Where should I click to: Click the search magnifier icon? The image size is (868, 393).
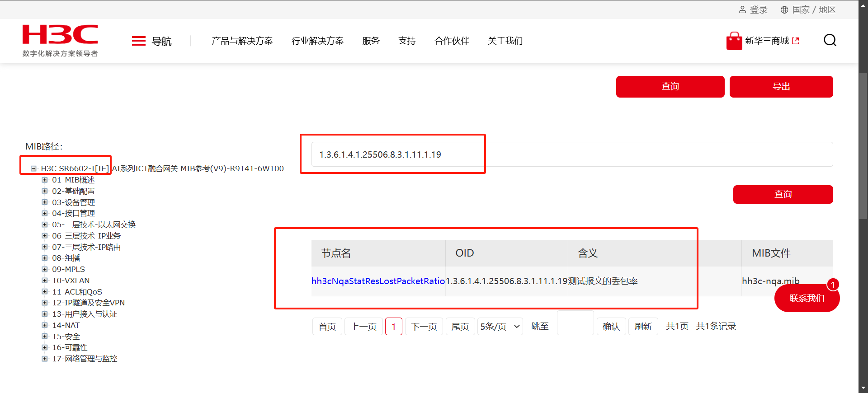[x=830, y=41]
